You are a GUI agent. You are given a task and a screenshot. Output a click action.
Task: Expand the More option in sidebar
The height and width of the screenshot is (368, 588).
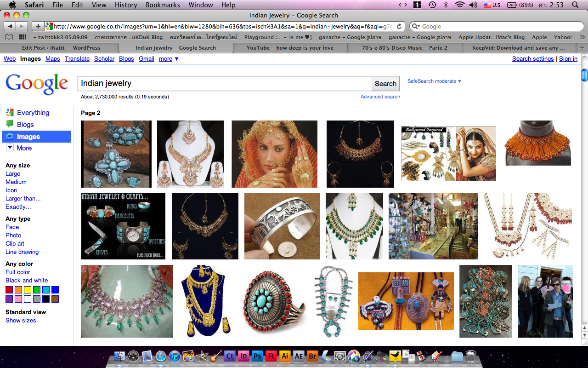click(x=19, y=148)
